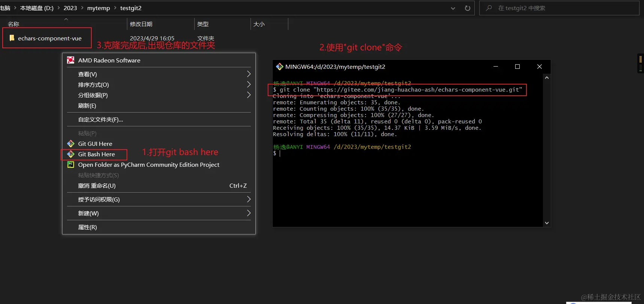644x304 pixels.
Task: Maximize the MINGW64 terminal window
Action: [x=517, y=67]
